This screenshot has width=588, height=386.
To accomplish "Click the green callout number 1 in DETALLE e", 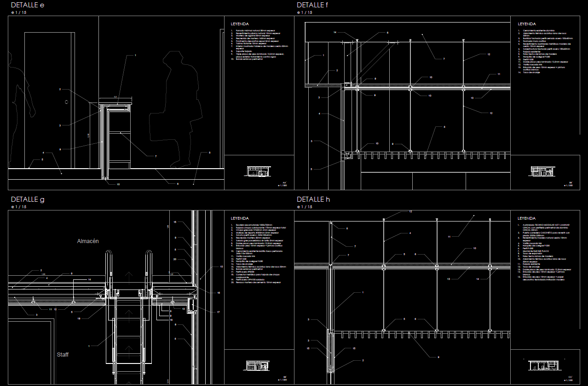I will (x=135, y=55).
